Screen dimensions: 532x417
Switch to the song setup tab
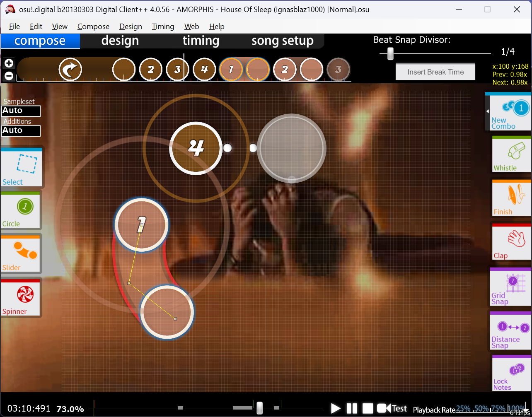click(282, 41)
